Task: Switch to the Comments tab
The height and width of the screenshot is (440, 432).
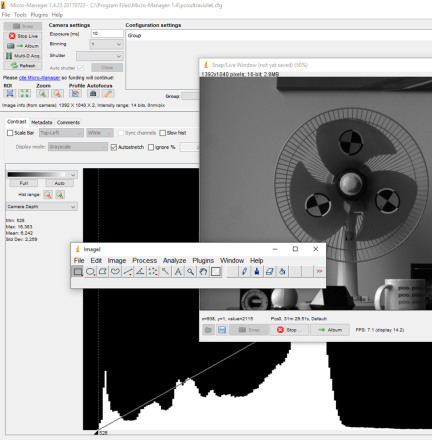Action: click(68, 122)
